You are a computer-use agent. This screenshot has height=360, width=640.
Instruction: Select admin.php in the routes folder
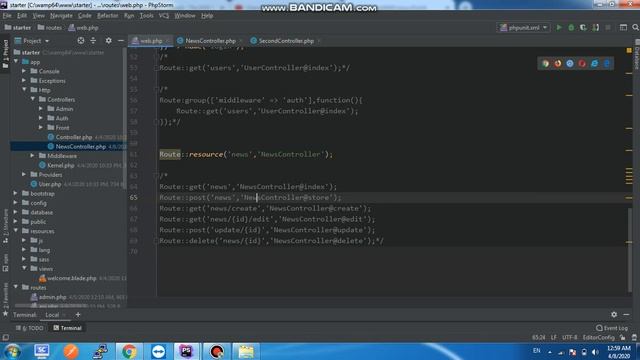tap(52, 297)
